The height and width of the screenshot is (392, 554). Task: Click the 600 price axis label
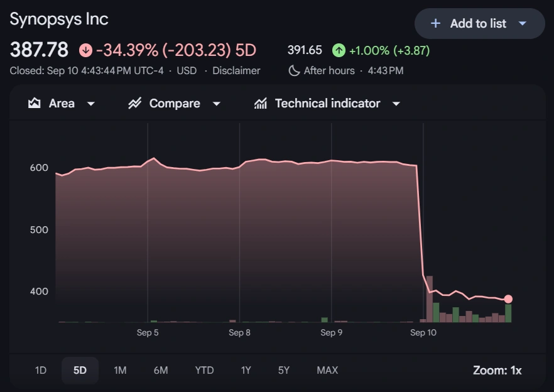[39, 168]
